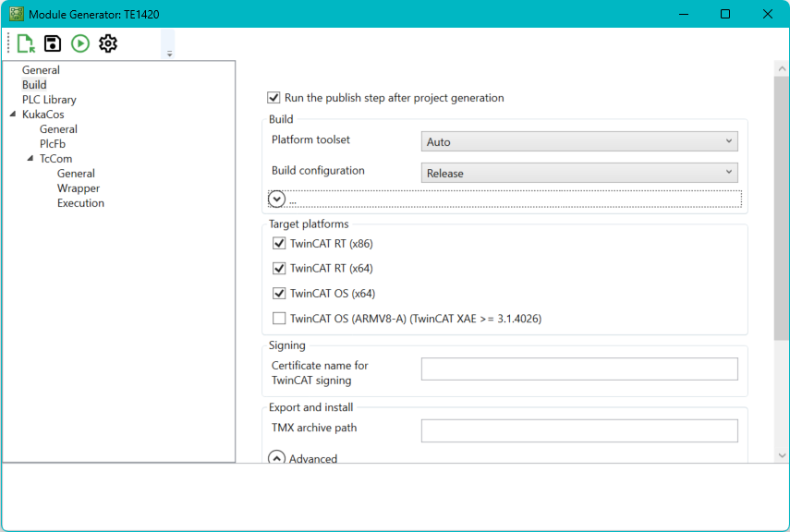Uncheck run the publish step after generation
The height and width of the screenshot is (532, 790).
point(273,98)
